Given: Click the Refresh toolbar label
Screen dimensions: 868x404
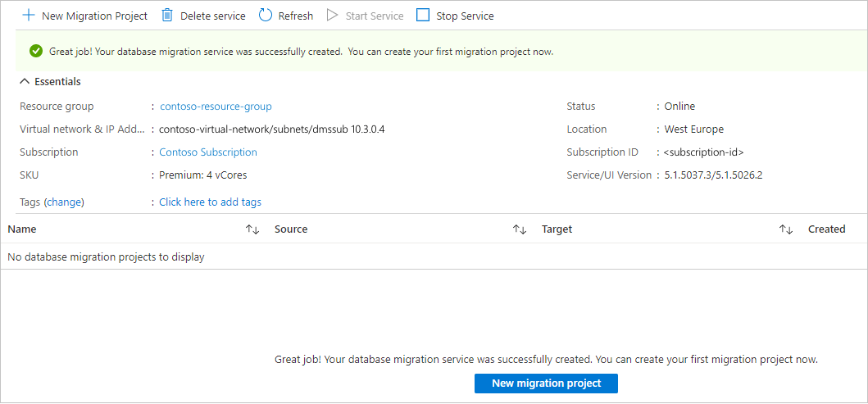Looking at the screenshot, I should 296,16.
